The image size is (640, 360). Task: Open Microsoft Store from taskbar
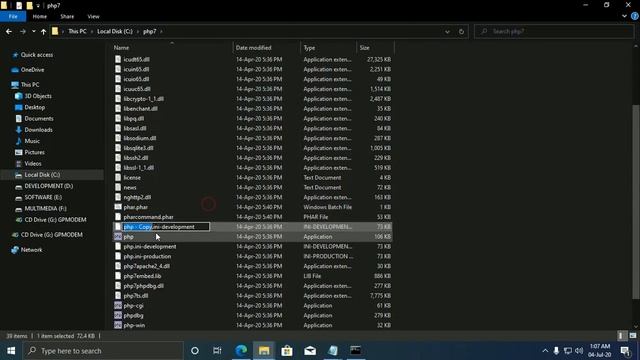click(x=287, y=351)
